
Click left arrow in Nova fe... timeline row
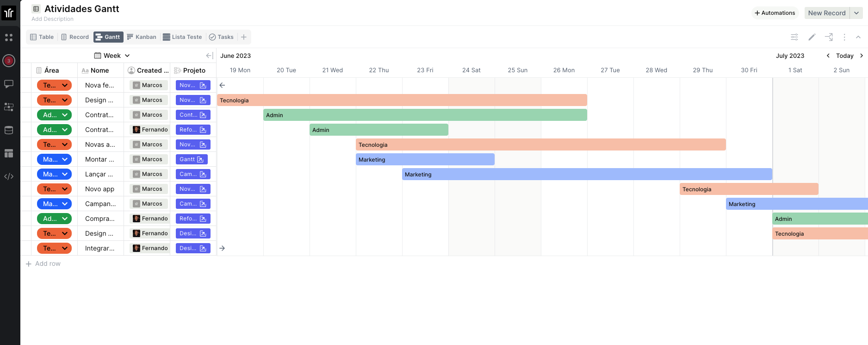222,85
